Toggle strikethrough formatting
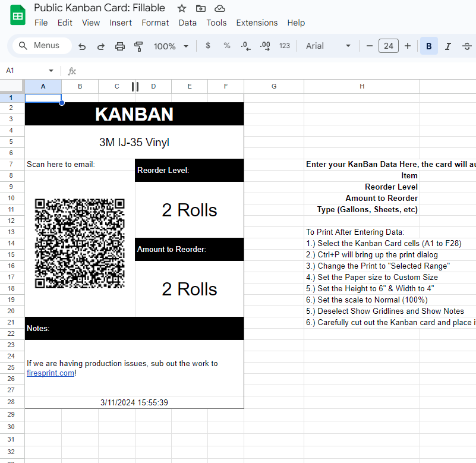Screen dimensions: 476x463 point(467,46)
